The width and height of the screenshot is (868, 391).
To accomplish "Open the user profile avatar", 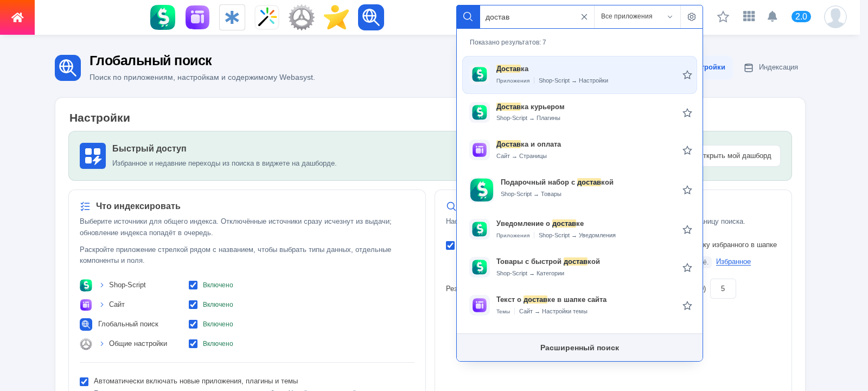I will (x=835, y=17).
